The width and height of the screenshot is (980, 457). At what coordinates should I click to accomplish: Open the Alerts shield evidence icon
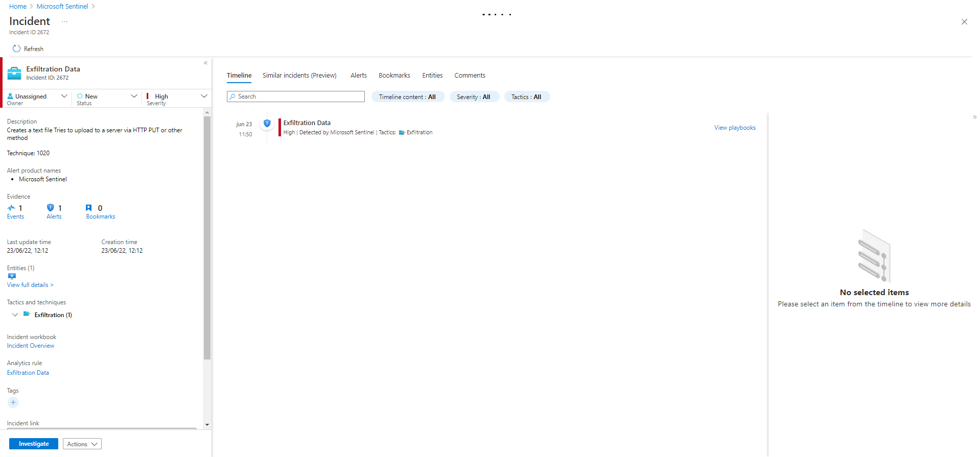(50, 208)
